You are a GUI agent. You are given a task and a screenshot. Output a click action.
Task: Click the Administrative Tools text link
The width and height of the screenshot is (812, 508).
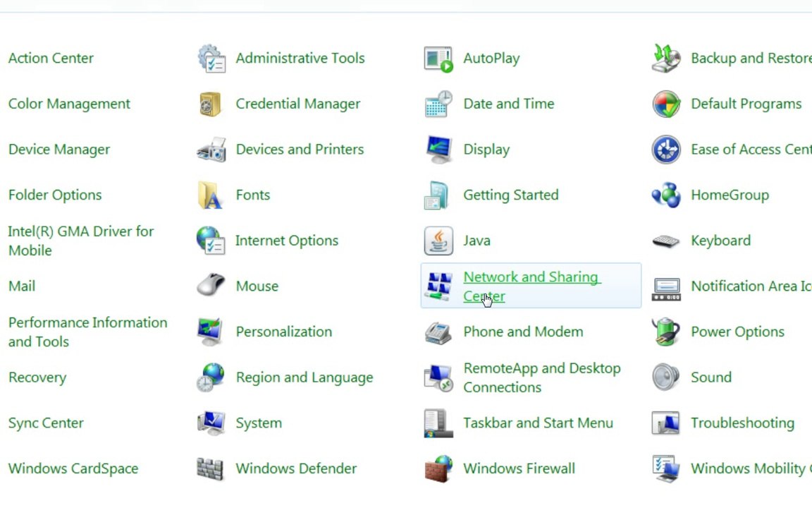click(x=300, y=58)
